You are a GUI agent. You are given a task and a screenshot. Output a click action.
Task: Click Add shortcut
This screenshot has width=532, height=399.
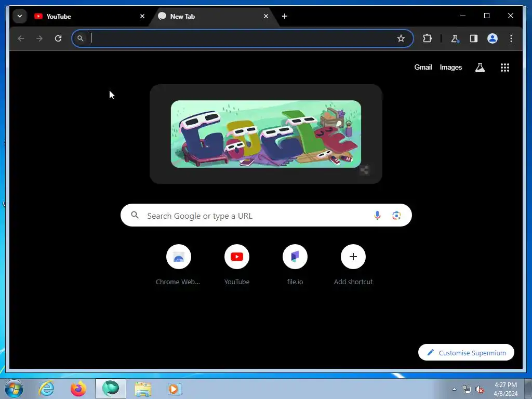[x=353, y=265]
